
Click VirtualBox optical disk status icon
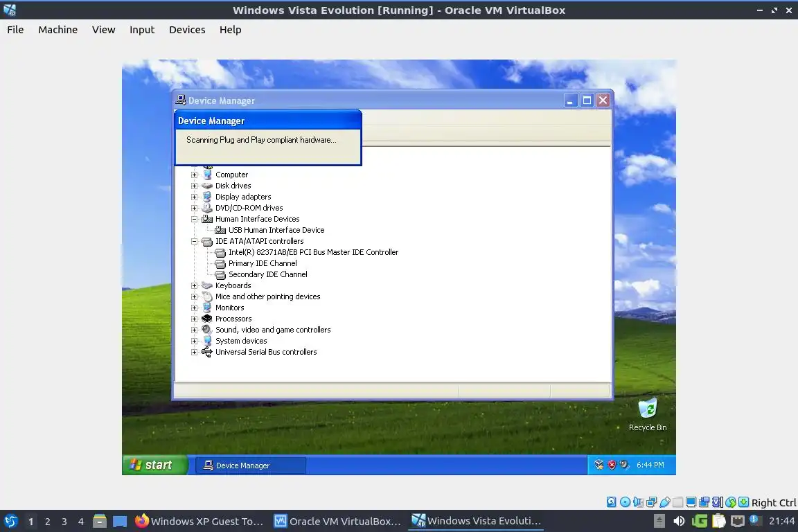tap(625, 502)
